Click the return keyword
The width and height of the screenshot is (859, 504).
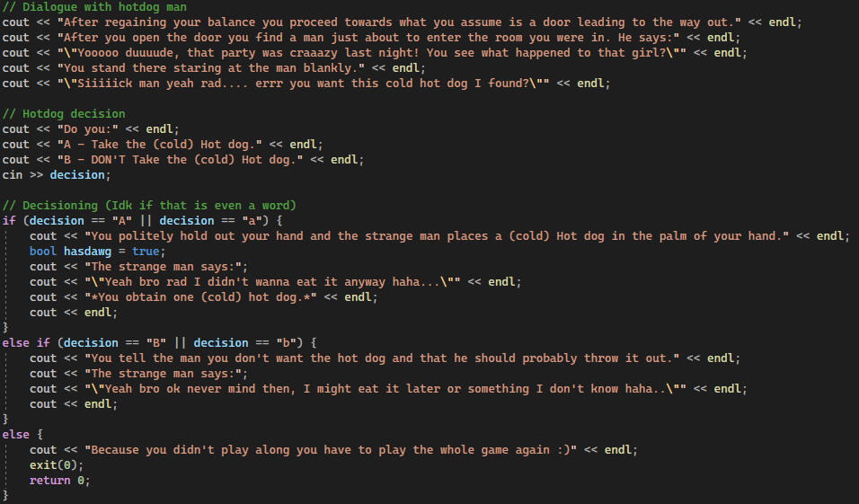pos(50,480)
